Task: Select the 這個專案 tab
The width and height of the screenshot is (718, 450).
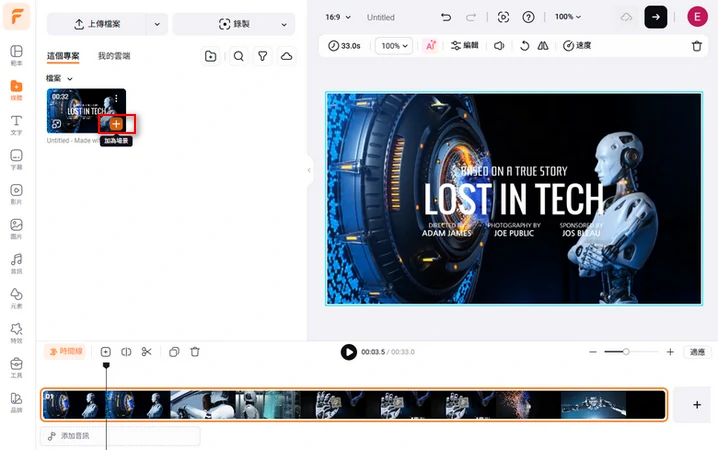Action: pyautogui.click(x=64, y=57)
